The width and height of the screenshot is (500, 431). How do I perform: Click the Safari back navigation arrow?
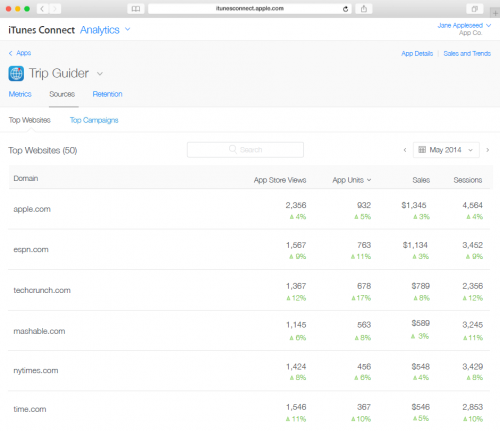tap(42, 9)
